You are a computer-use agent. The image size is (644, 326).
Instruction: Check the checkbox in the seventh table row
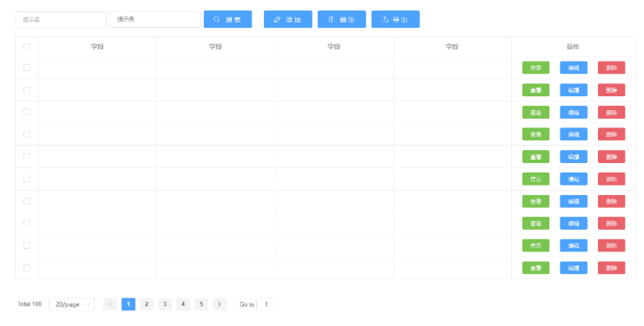27,201
